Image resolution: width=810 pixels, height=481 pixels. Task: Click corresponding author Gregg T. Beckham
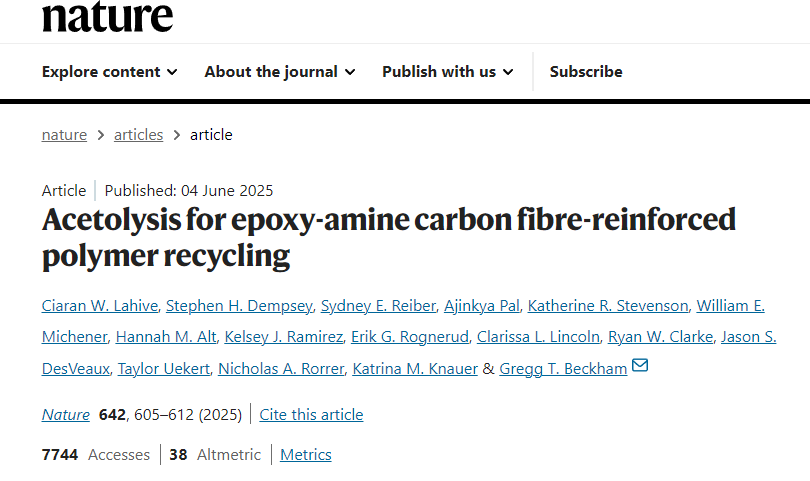click(x=563, y=369)
